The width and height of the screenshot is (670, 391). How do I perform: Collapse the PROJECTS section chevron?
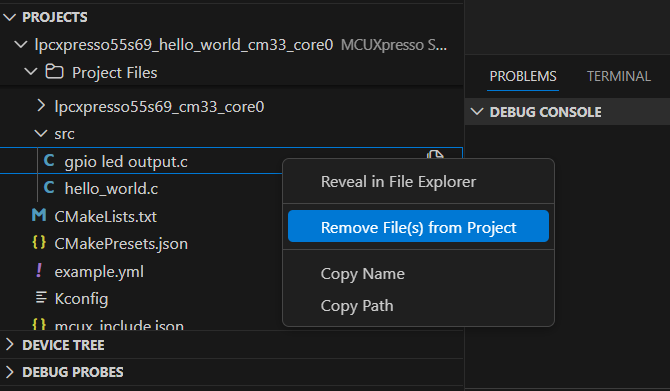[x=9, y=17]
